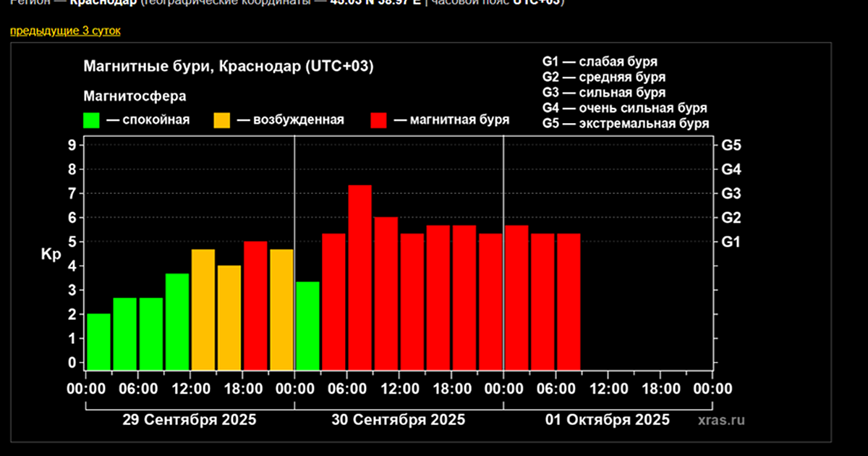868x456 pixels.
Task: Click the first green bar on 29 Сентября
Action: (98, 341)
